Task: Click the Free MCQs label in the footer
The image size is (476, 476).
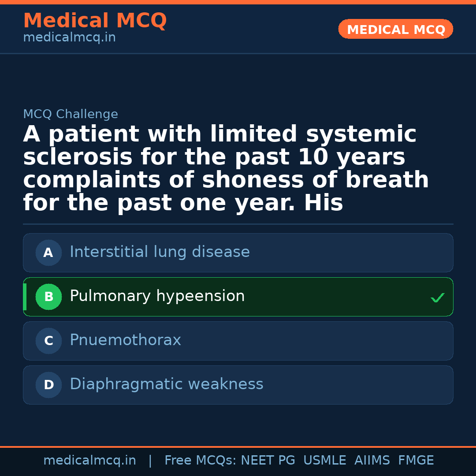Action: click(x=201, y=461)
